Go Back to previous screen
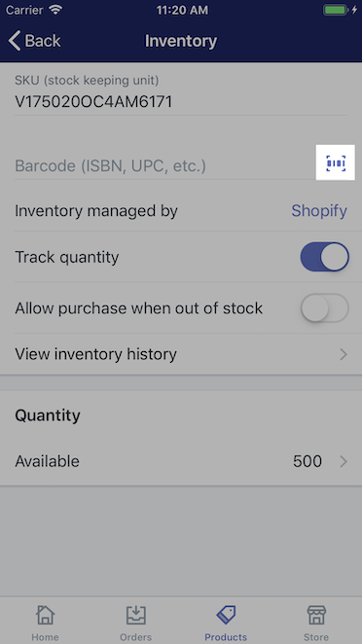The width and height of the screenshot is (362, 644). coord(34,41)
